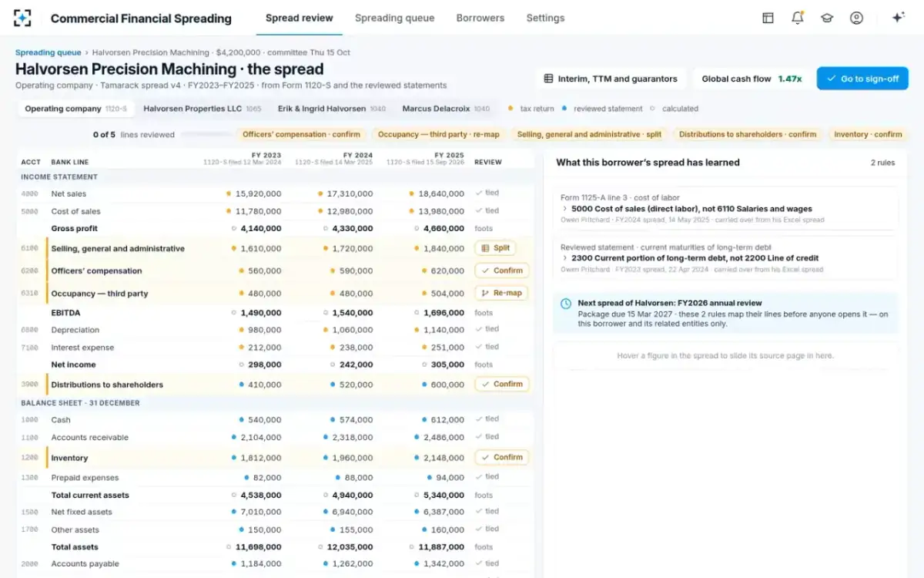Split the Selling, general and administrative line

(x=495, y=248)
